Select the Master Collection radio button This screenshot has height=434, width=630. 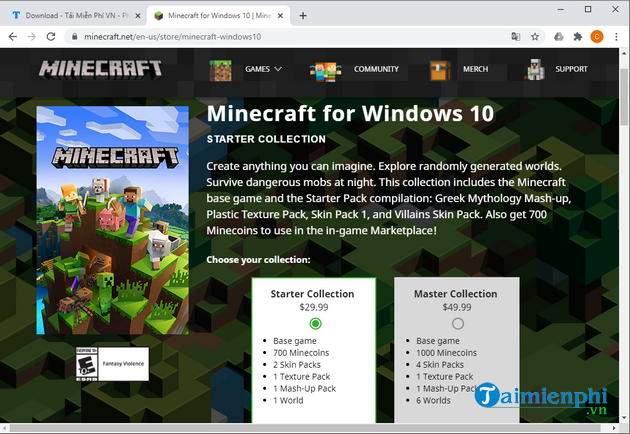(458, 323)
